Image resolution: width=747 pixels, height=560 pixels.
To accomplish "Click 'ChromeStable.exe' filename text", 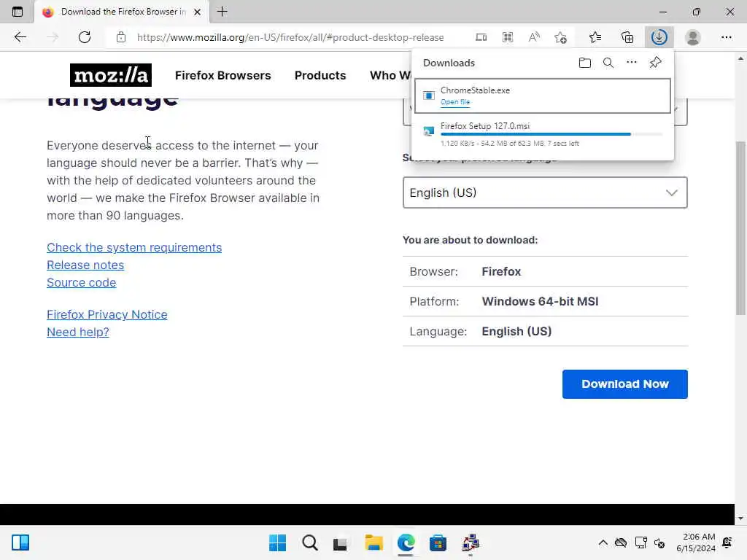I will (475, 90).
